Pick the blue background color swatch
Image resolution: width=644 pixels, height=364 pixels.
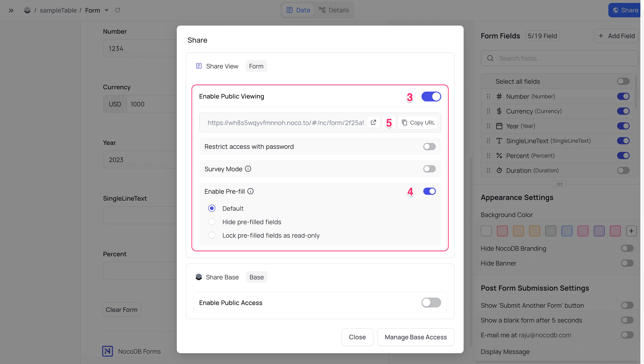click(x=567, y=231)
